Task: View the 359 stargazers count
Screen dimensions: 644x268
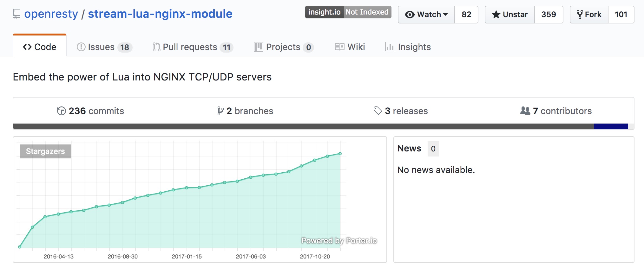Action: click(x=549, y=15)
